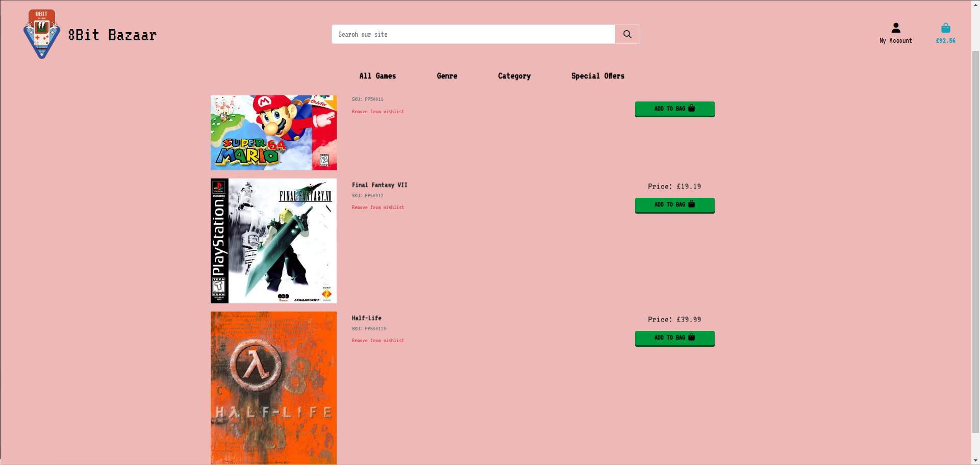The image size is (980, 465).
Task: Click the Price: £39.99 text
Action: point(674,320)
